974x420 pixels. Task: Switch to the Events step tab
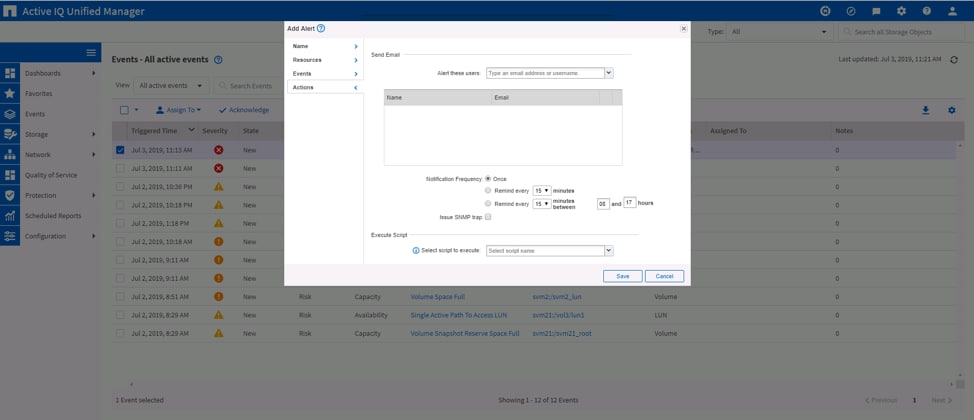click(325, 74)
